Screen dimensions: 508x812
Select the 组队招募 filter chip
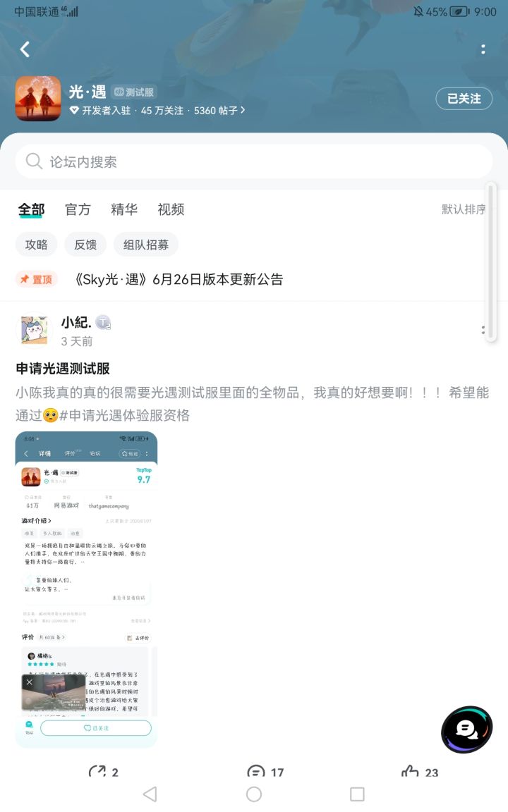point(145,245)
